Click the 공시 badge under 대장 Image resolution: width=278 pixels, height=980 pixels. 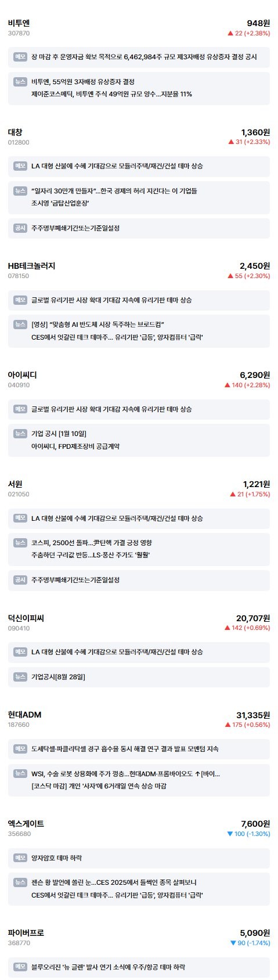[20, 228]
